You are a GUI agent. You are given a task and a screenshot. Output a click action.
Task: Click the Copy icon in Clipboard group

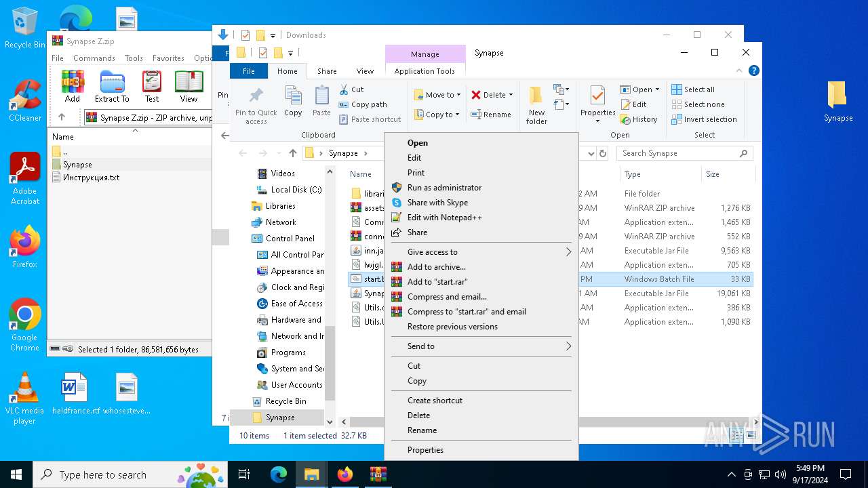pos(293,101)
